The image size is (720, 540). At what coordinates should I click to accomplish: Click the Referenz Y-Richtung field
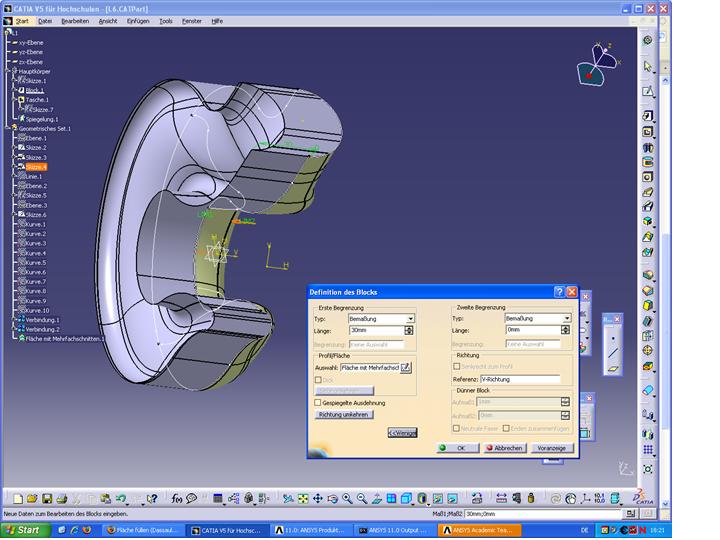[520, 379]
